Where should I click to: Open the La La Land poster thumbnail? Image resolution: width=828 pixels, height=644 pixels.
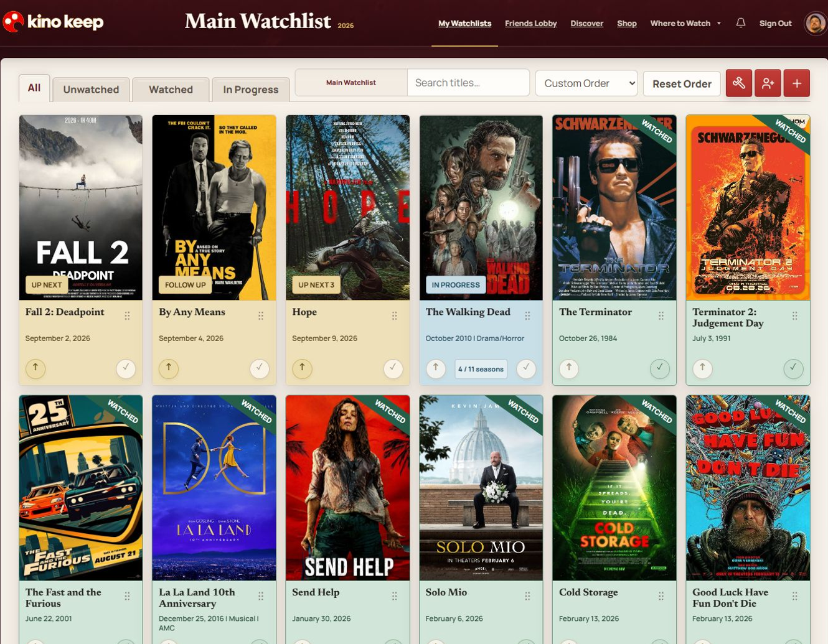214,488
